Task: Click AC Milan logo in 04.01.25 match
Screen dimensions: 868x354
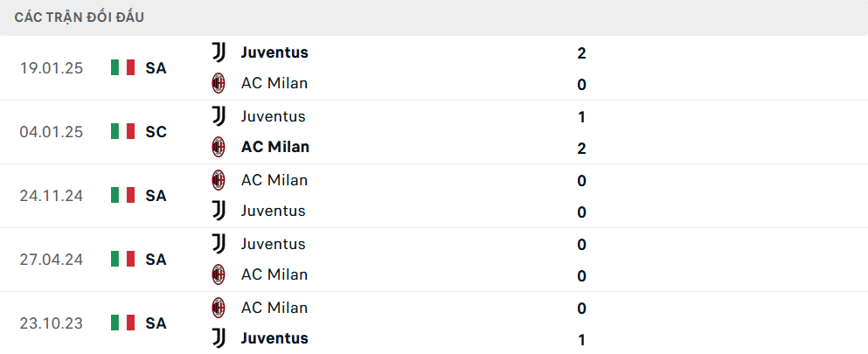Action: 219,147
